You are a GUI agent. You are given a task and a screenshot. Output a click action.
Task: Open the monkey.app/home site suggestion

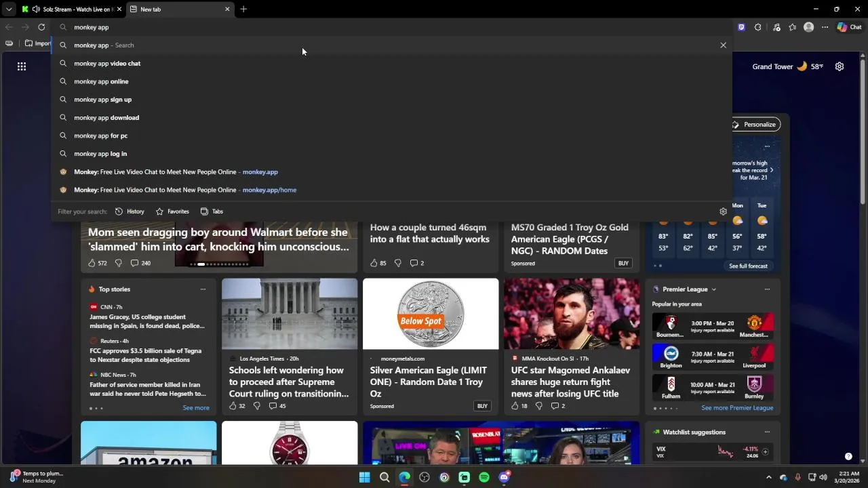coord(392,190)
